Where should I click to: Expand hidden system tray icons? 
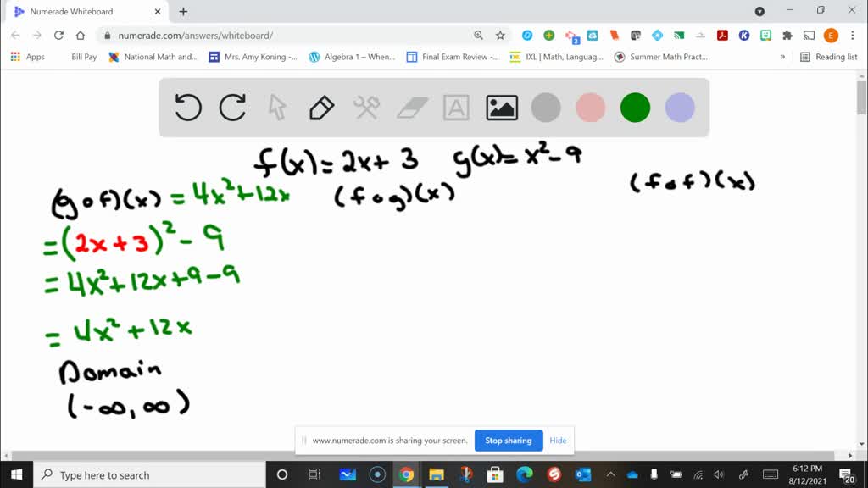(x=609, y=474)
